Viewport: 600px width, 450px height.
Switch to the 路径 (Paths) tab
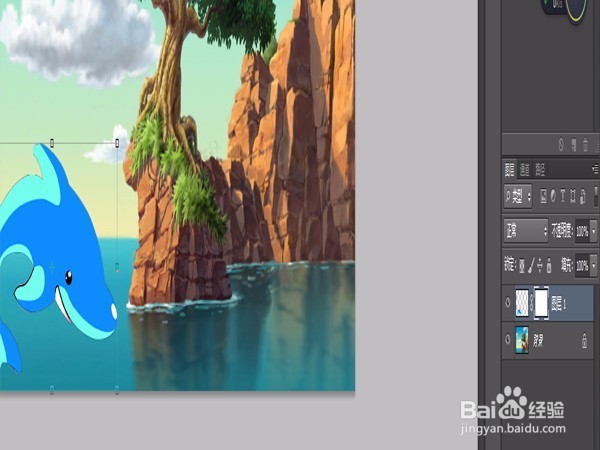(540, 170)
